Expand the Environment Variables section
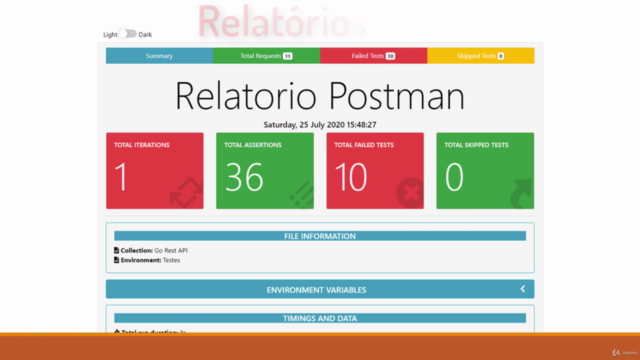640x360 pixels. 320,289
